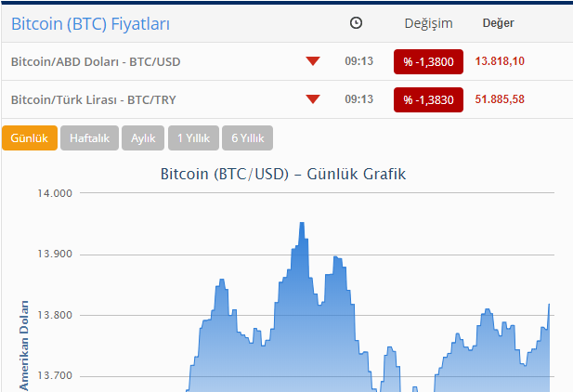Click the 09:13 time in BTC/USD row
This screenshot has width=573, height=392.
(358, 61)
